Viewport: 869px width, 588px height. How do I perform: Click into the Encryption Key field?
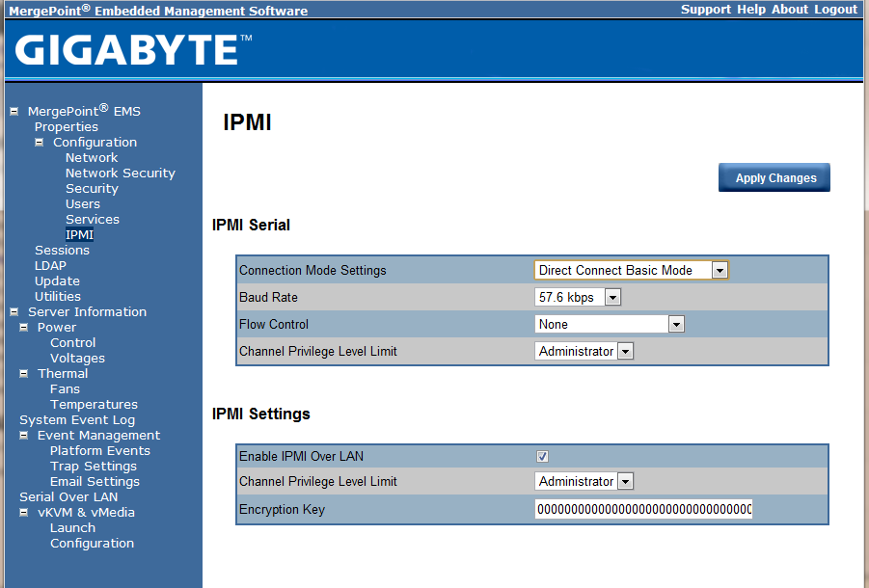pos(643,509)
